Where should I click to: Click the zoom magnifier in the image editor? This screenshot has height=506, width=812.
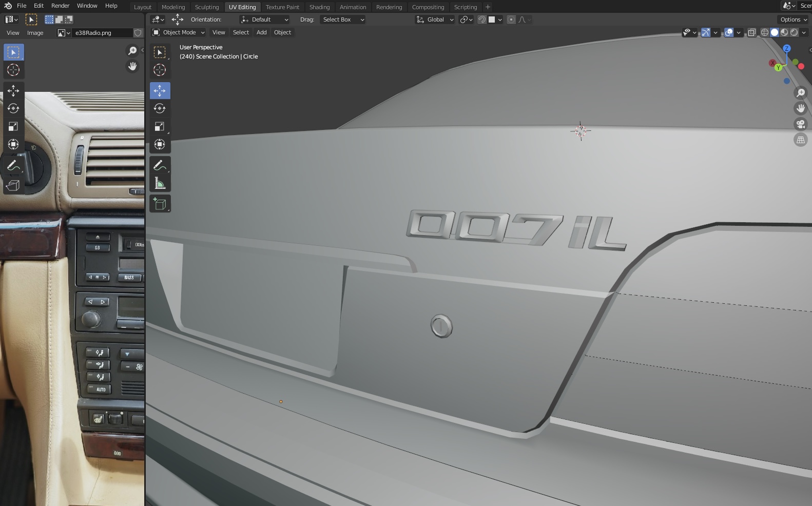132,50
